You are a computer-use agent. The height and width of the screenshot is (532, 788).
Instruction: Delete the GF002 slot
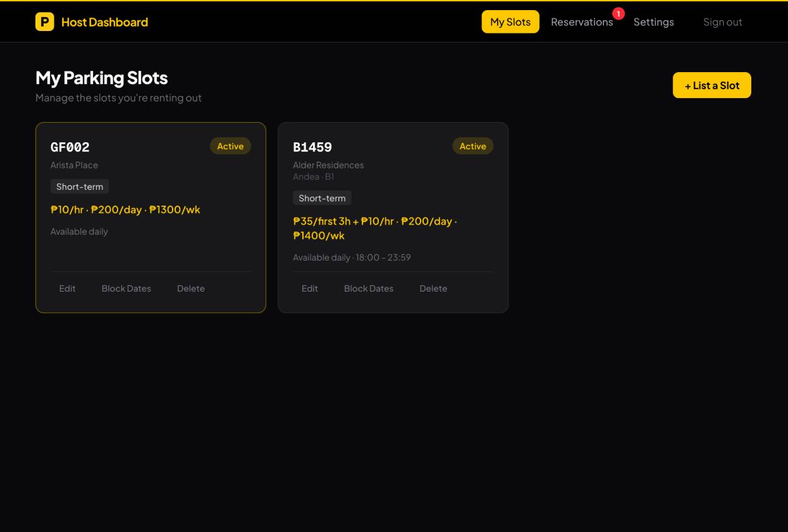pos(190,288)
